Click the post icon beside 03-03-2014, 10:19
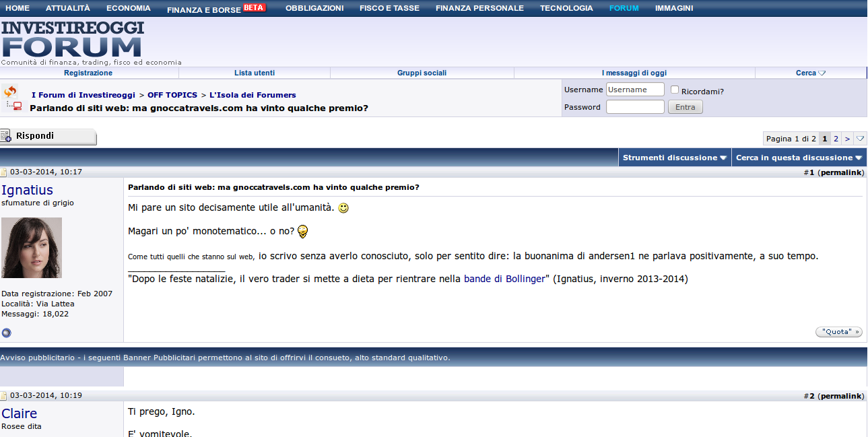 click(x=4, y=396)
